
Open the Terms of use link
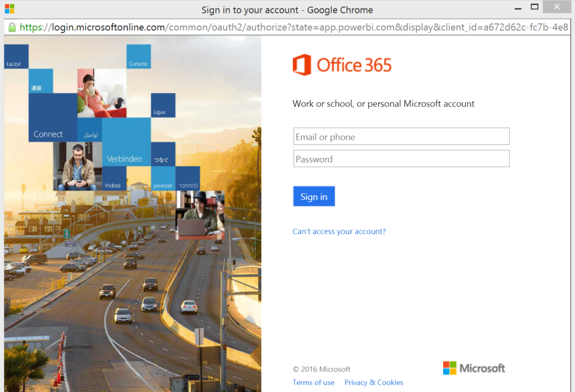[313, 382]
